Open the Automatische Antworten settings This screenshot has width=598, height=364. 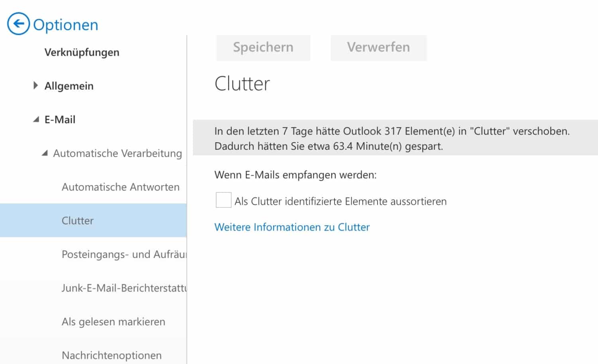pos(120,187)
